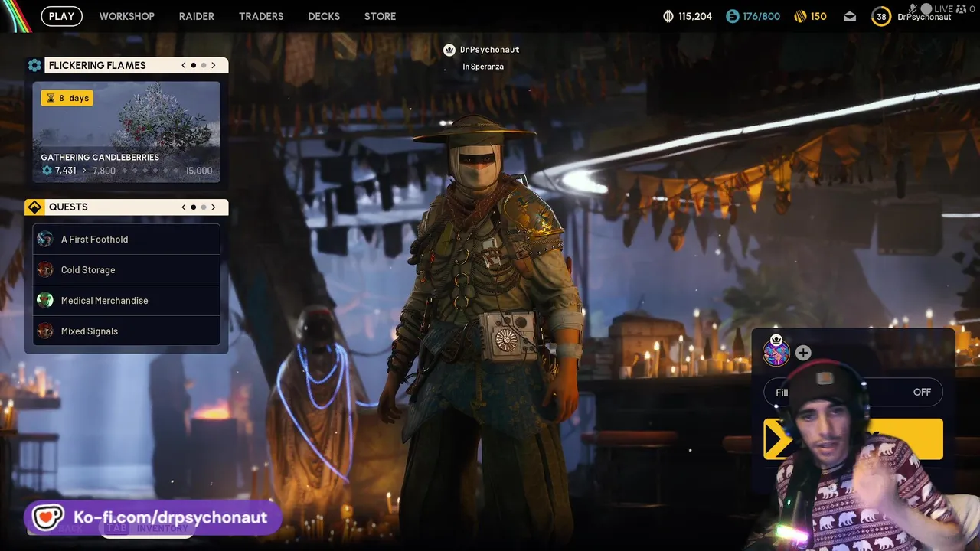
Task: Add a squad member with plus button
Action: pyautogui.click(x=803, y=353)
